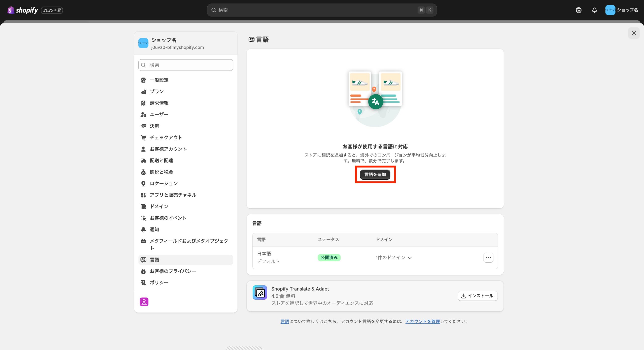644x350 pixels.
Task: Click the 言語を追加 button
Action: (x=375, y=174)
